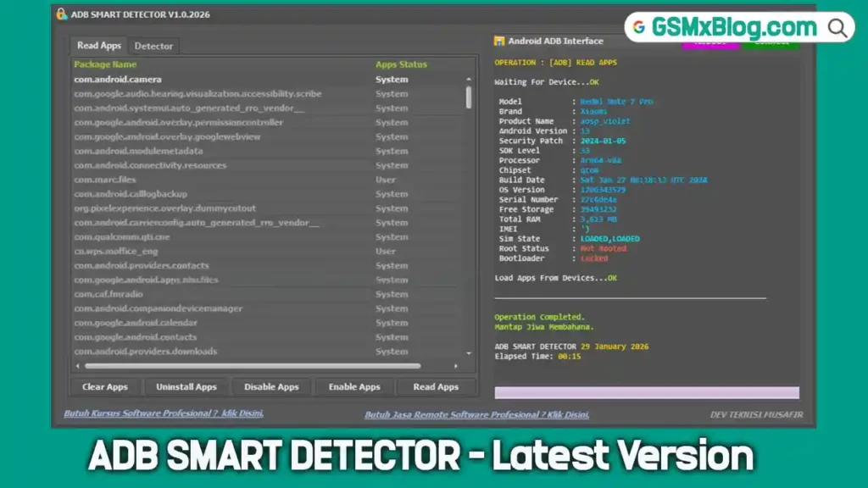Click the up arrow on the package list scrollbar
The image size is (868, 488).
click(x=468, y=79)
